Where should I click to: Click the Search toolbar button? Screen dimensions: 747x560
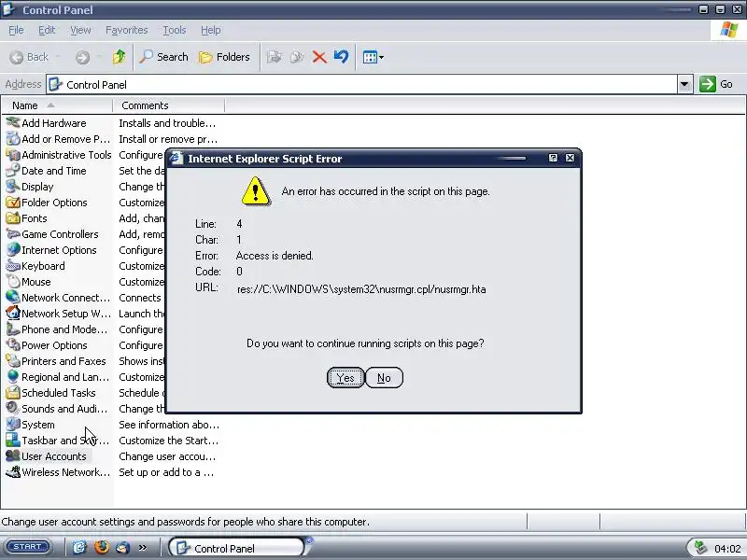(x=164, y=57)
